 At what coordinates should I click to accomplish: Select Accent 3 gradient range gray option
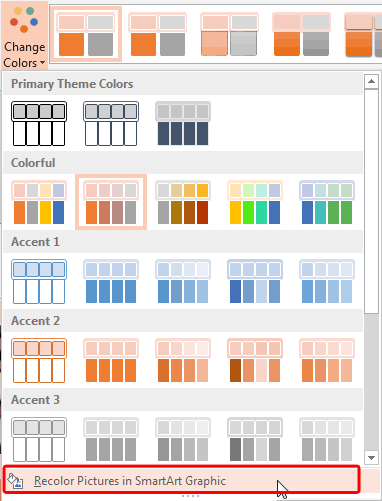click(183, 439)
